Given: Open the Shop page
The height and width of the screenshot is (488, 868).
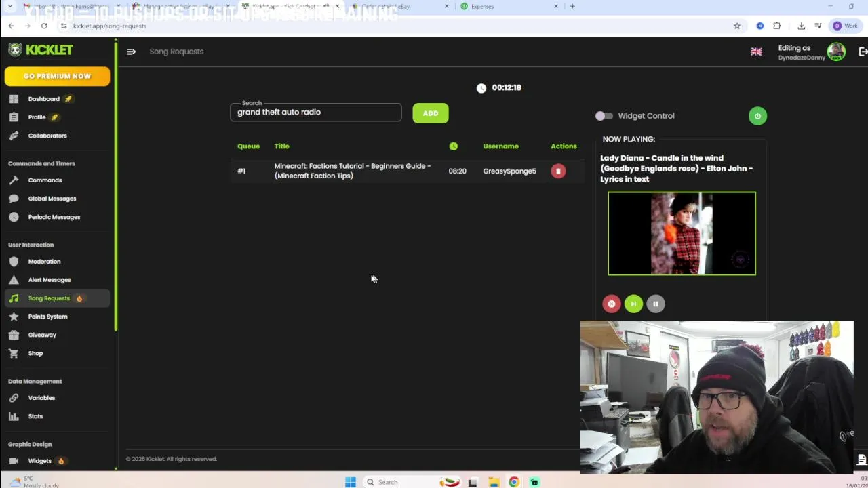Looking at the screenshot, I should 35,353.
